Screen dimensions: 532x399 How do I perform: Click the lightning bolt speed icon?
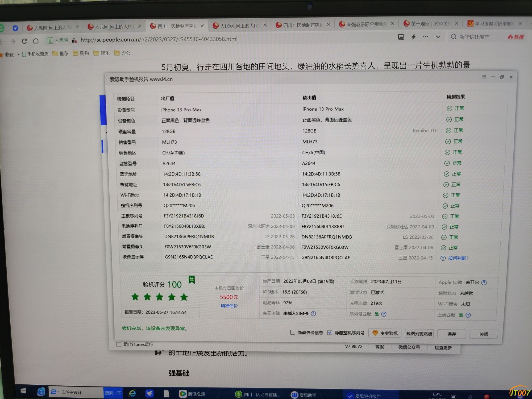(413, 37)
